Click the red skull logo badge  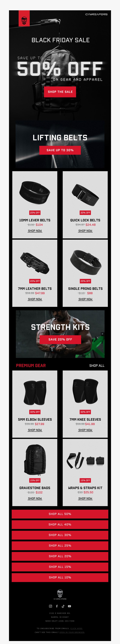point(24,19)
